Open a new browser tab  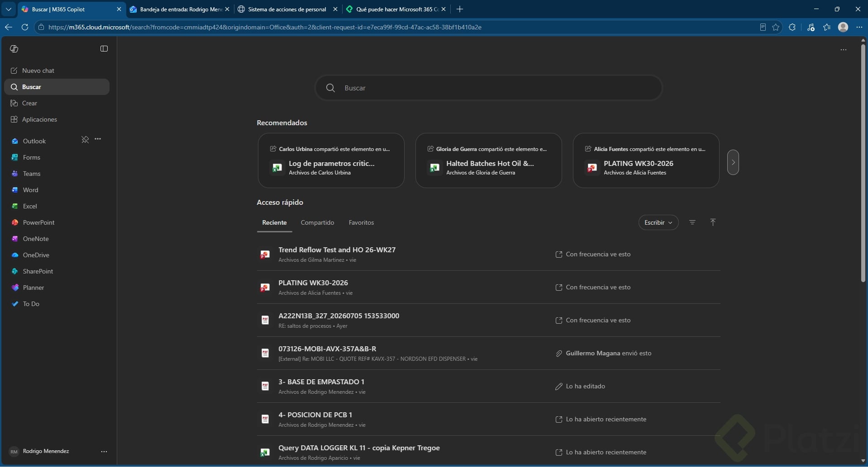[x=460, y=9]
